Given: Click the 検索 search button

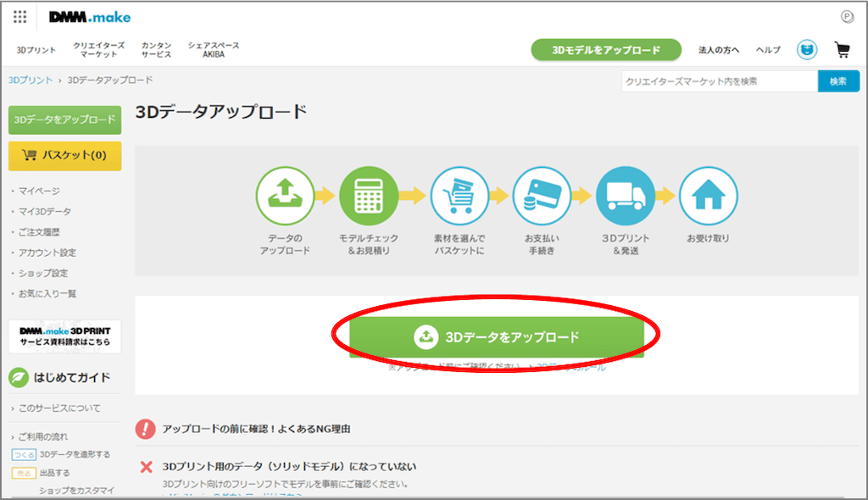Looking at the screenshot, I should pyautogui.click(x=838, y=81).
